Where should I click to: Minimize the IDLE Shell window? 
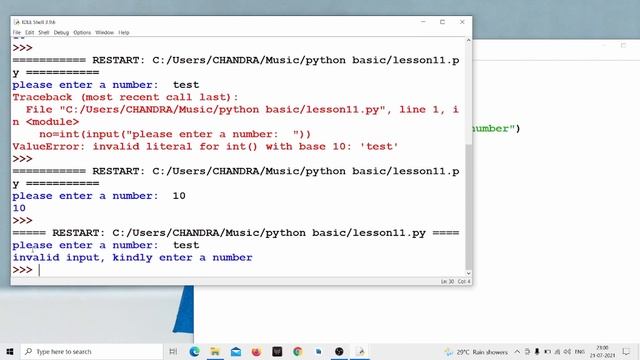[x=423, y=22]
